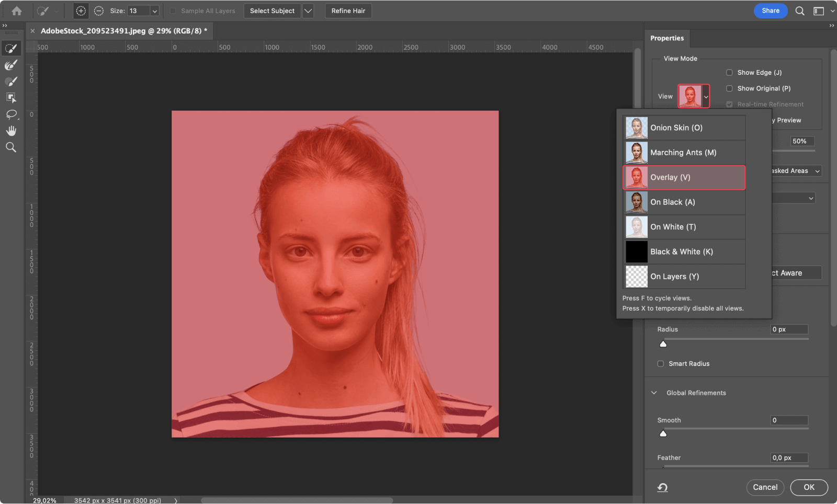Click the Cancel button
Viewport: 837px width, 504px height.
click(765, 487)
